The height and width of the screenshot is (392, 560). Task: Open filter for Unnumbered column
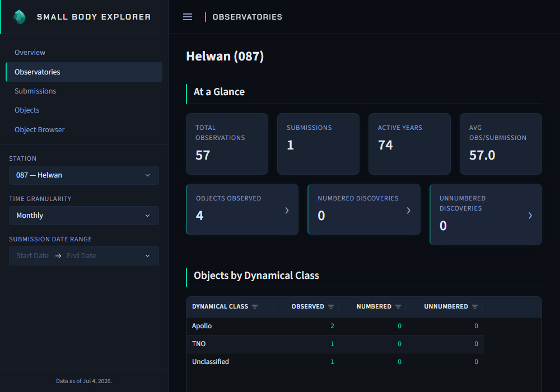click(475, 307)
